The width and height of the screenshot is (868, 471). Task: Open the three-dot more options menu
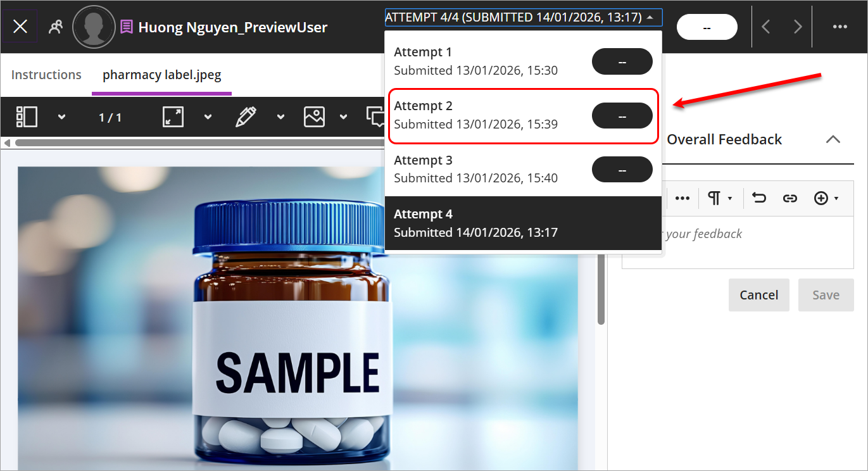tap(840, 27)
